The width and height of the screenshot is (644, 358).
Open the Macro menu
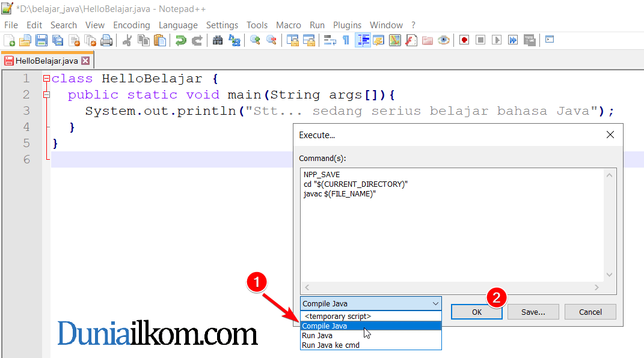point(288,25)
